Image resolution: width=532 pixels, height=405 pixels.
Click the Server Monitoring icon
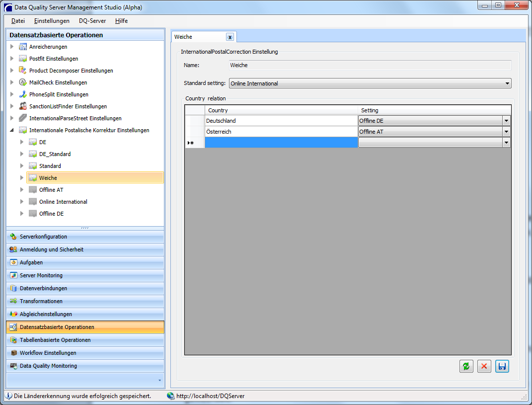(13, 275)
